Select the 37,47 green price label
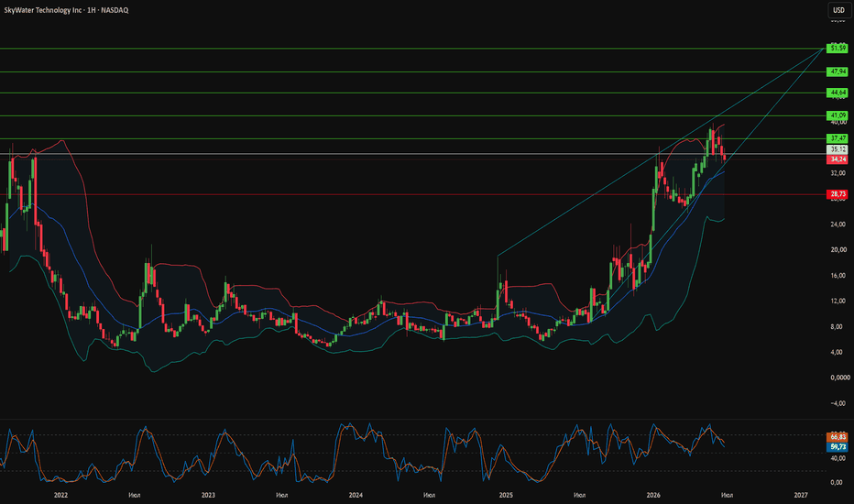The image size is (854, 504). 838,138
